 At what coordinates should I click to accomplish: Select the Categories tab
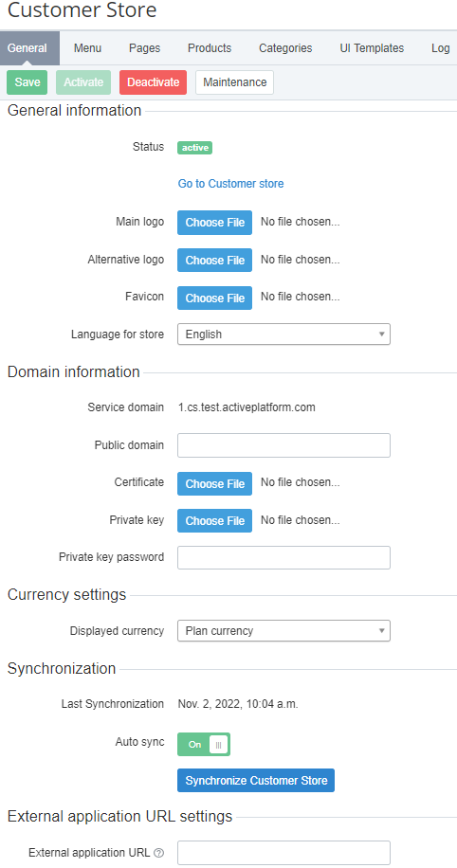coord(285,48)
